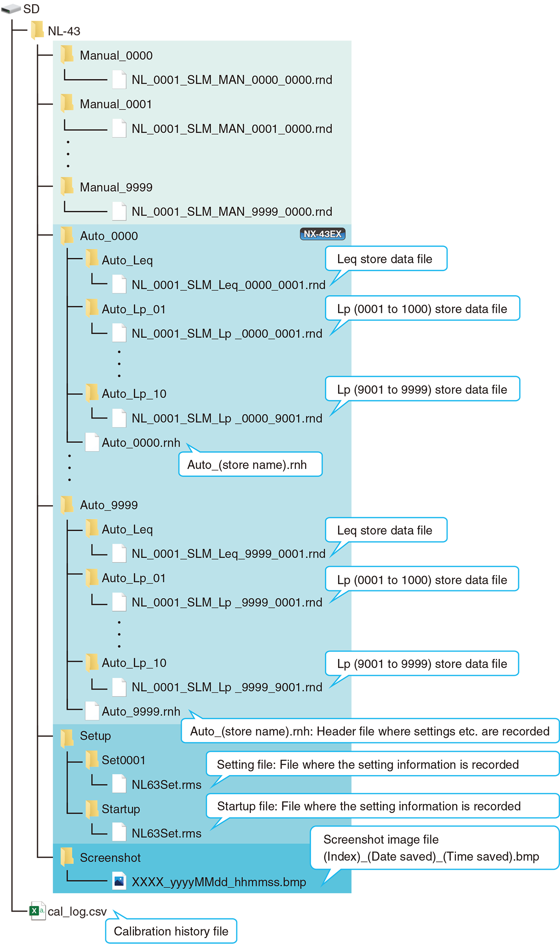
Task: Open the Auto_0000 folder icon
Action: click(x=67, y=235)
